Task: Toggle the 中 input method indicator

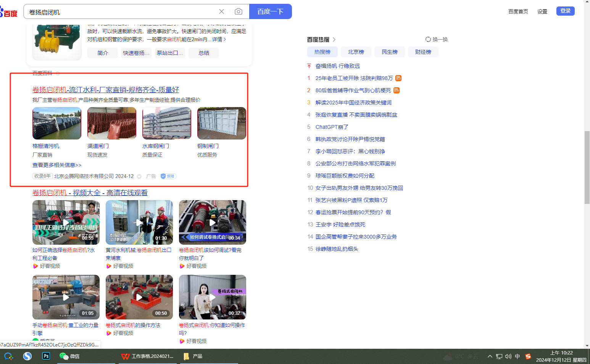Action: 517,356
